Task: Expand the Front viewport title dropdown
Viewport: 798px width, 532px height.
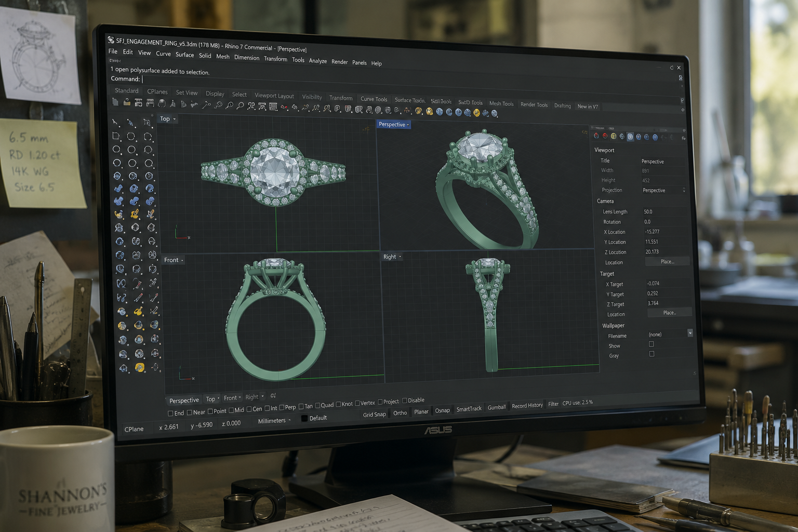Action: point(182,260)
